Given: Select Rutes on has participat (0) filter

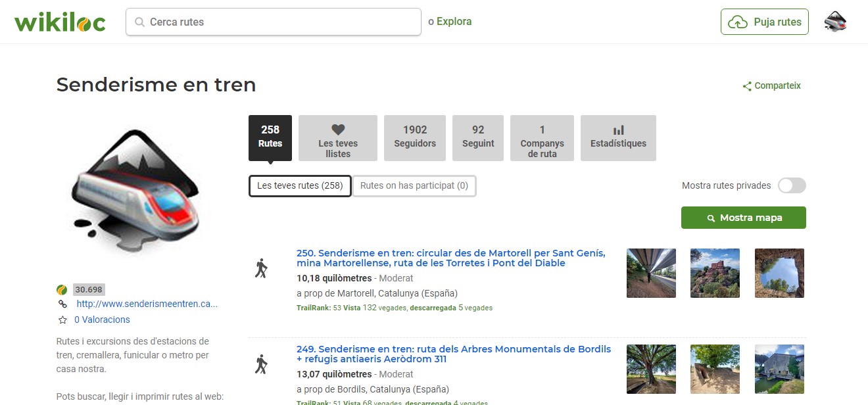Looking at the screenshot, I should click(x=414, y=185).
